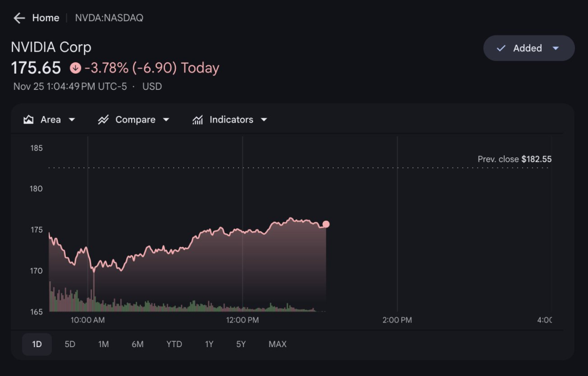This screenshot has width=588, height=376.
Task: Click the Compare lines icon
Action: [x=103, y=120]
